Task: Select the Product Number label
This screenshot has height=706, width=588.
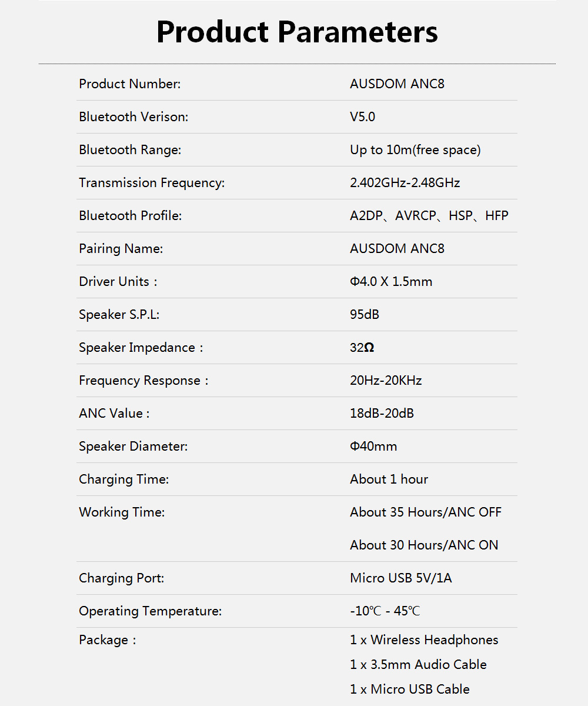Action: coord(129,84)
